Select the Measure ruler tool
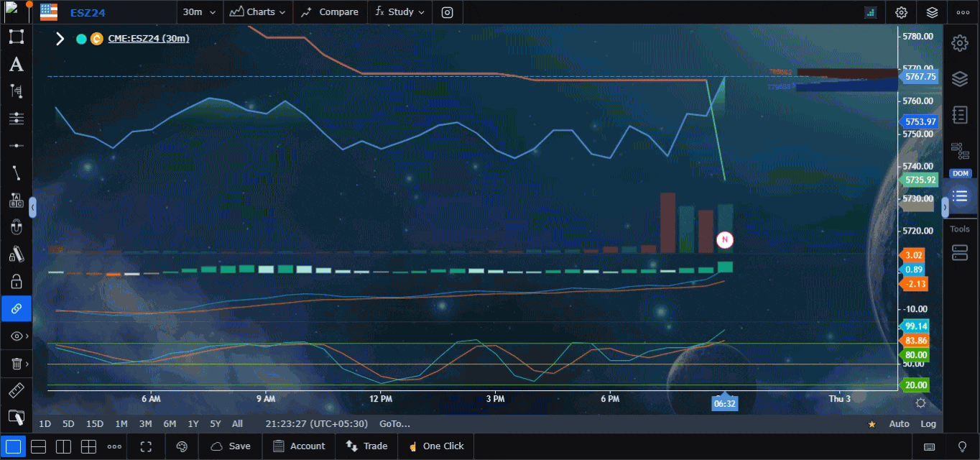The image size is (980, 460). click(x=16, y=390)
